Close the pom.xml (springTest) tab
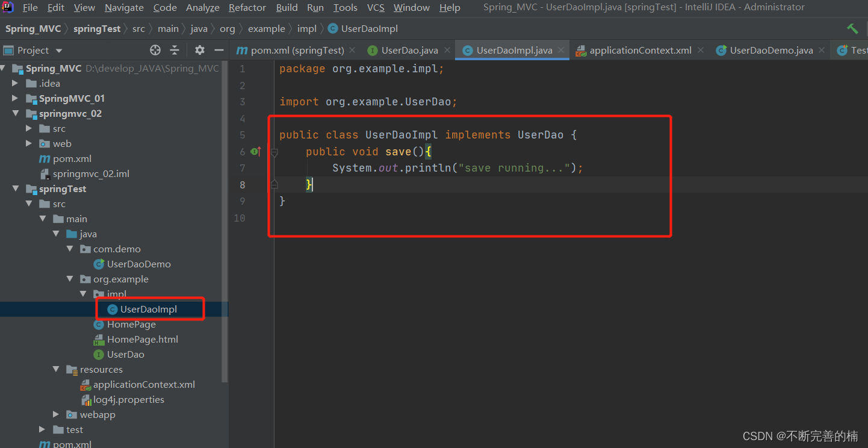Screen dimensions: 868x448 pyautogui.click(x=352, y=50)
